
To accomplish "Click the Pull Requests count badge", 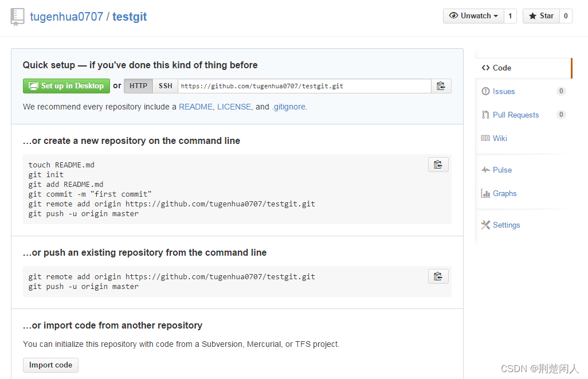I will 561,115.
